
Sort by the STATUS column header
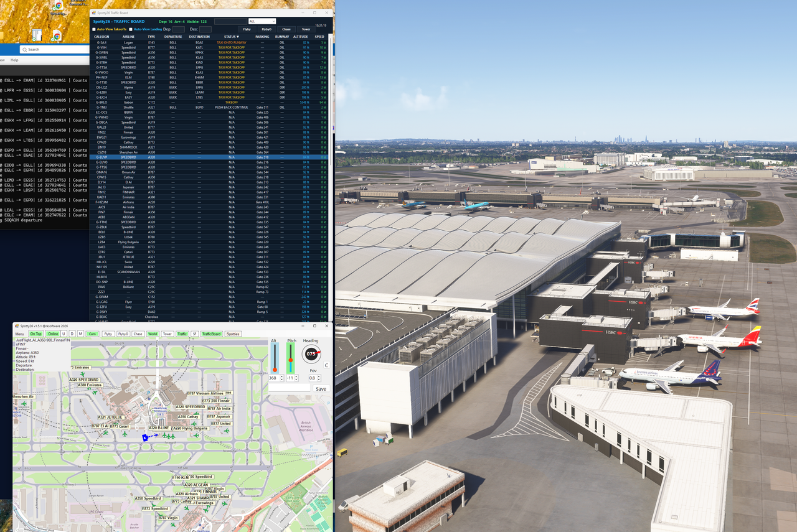point(232,37)
